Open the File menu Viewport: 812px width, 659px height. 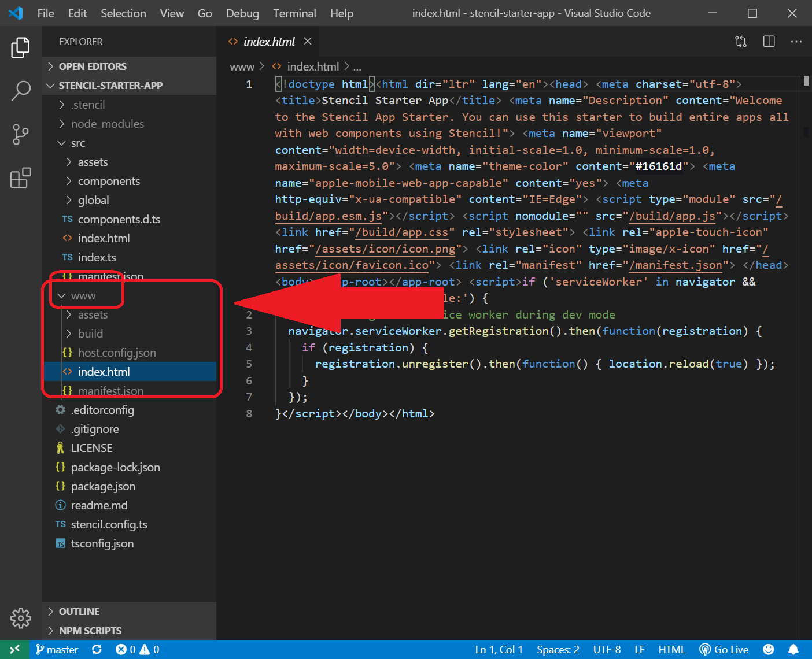(x=46, y=13)
